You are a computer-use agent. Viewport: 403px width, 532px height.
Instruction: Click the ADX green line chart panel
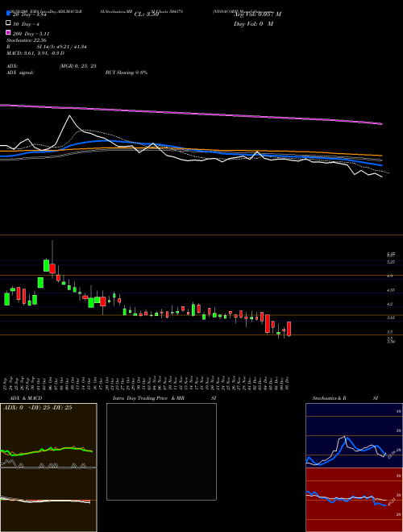point(48,435)
